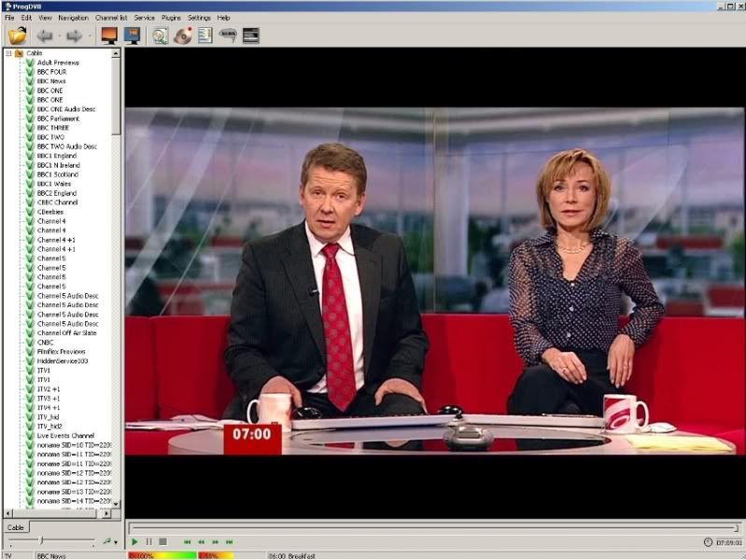Select the Cable tab

[x=16, y=527]
